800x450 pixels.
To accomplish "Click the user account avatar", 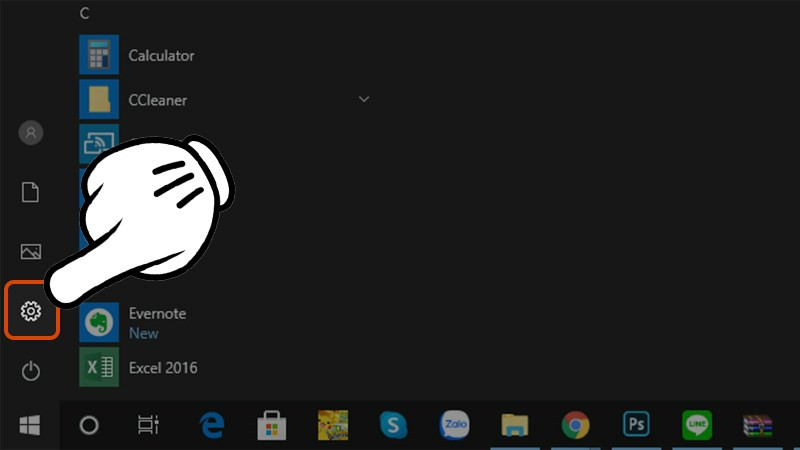I will [31, 132].
